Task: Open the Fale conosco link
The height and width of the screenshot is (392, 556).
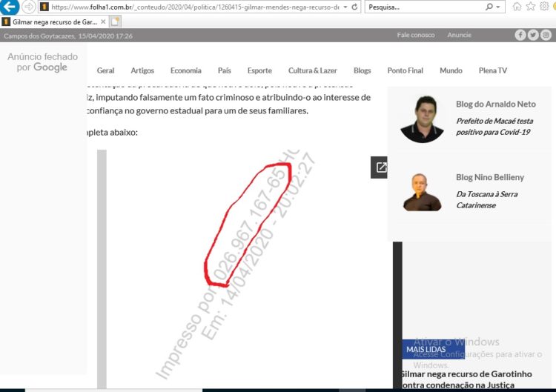Action: tap(416, 35)
